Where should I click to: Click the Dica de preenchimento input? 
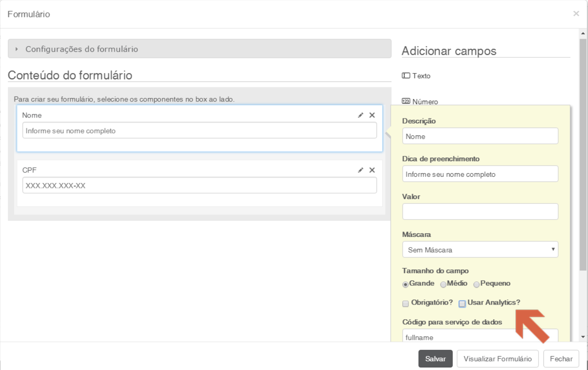click(480, 174)
